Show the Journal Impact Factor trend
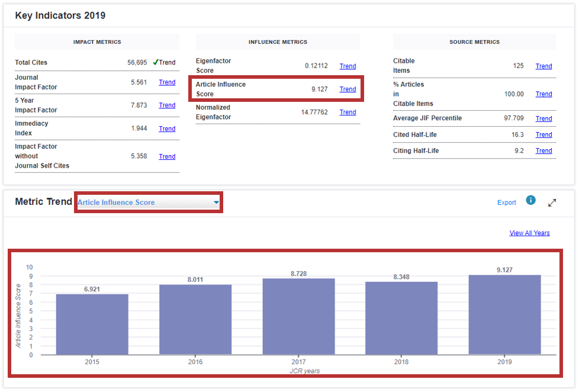Image resolution: width=579 pixels, height=392 pixels. (167, 82)
